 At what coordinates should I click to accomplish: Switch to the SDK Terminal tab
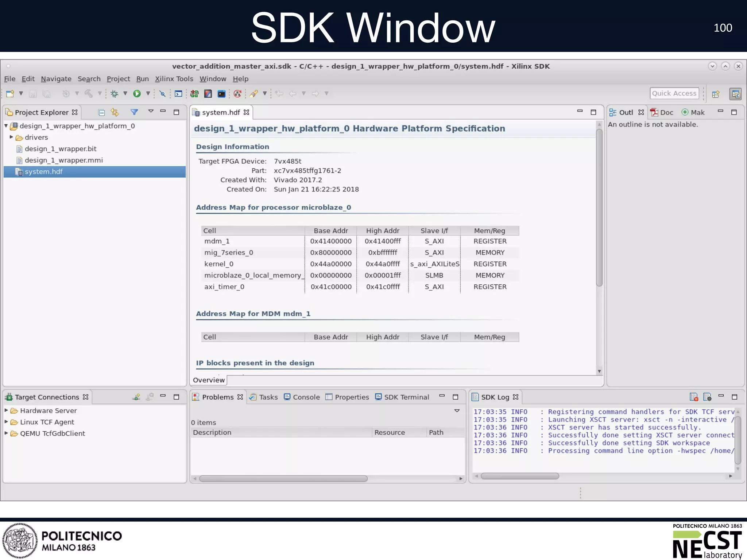click(402, 397)
